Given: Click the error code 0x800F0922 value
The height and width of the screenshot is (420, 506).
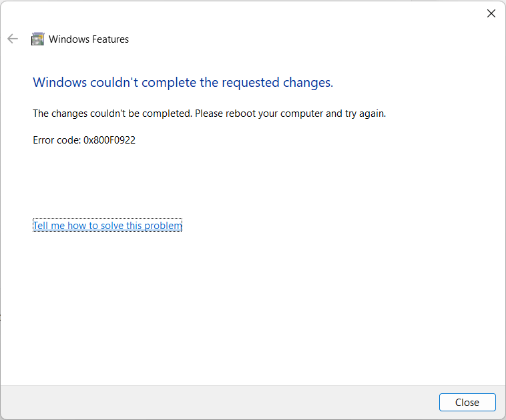Looking at the screenshot, I should (x=109, y=140).
